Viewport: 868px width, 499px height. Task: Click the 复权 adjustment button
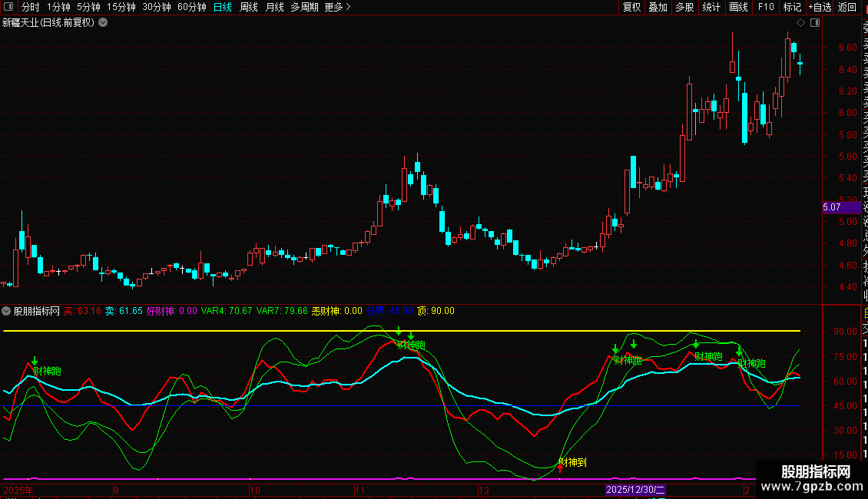tap(631, 7)
